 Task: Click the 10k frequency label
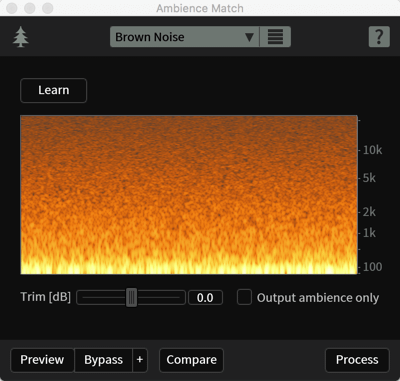click(372, 150)
